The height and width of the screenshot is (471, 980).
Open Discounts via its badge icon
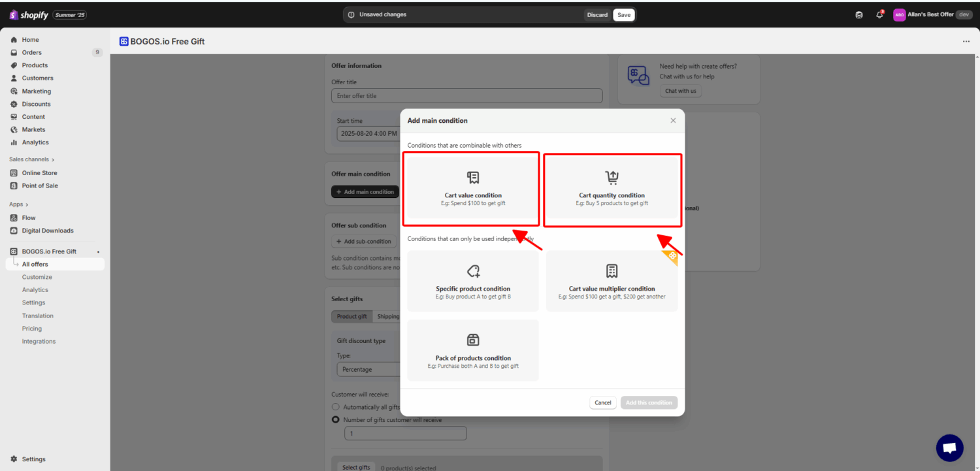[x=14, y=104]
